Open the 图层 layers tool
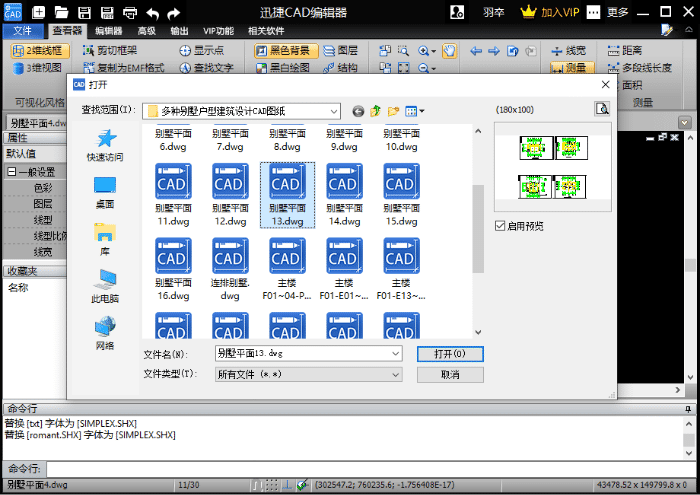The image size is (700, 495). click(x=340, y=50)
